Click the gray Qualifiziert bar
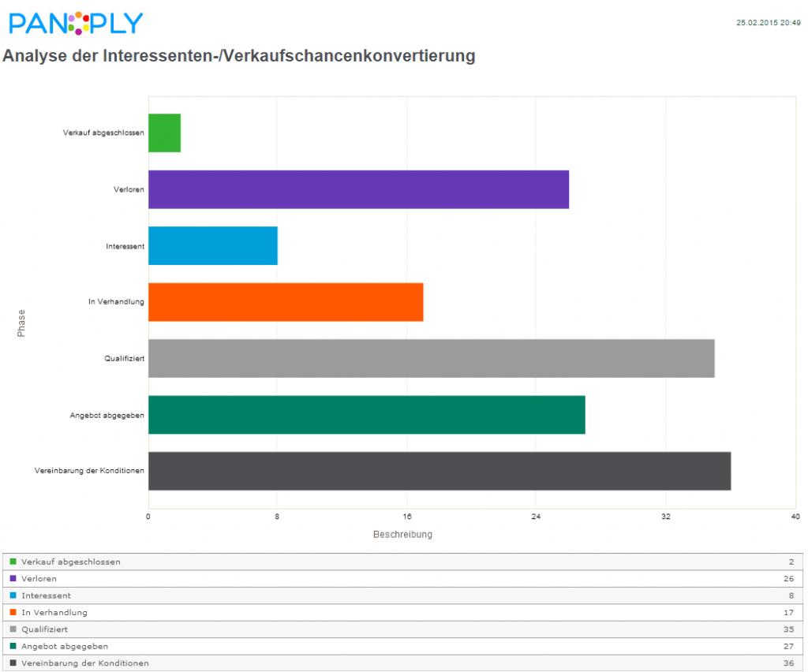This screenshot has width=808, height=672. coord(431,358)
